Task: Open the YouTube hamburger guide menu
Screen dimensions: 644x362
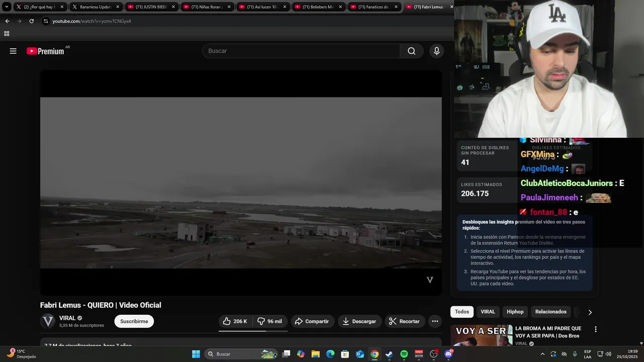Action: [x=13, y=51]
